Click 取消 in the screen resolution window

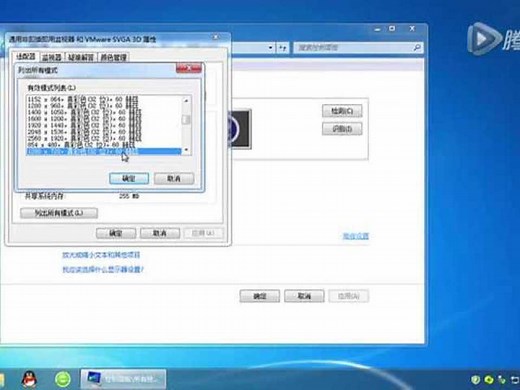[304, 296]
